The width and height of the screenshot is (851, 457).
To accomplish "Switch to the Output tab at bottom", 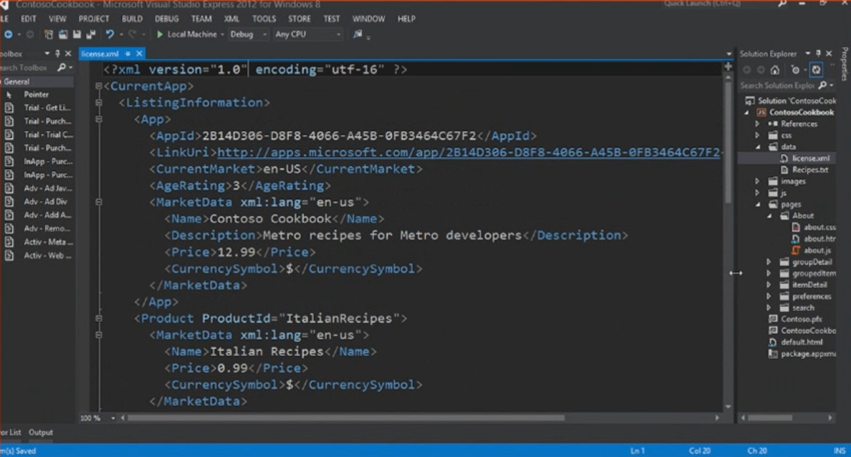I will (x=41, y=433).
